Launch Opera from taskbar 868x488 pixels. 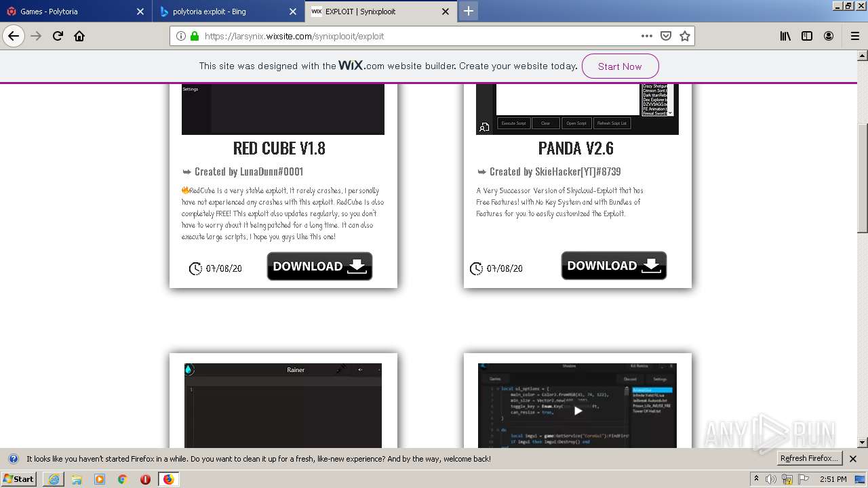[145, 479]
